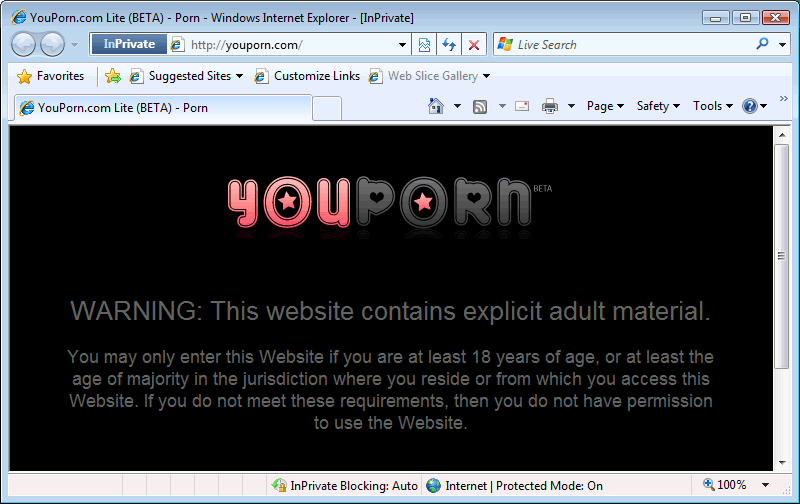Screen dimensions: 800x504
Task: Show more toolbar commands chevron
Action: tap(784, 98)
